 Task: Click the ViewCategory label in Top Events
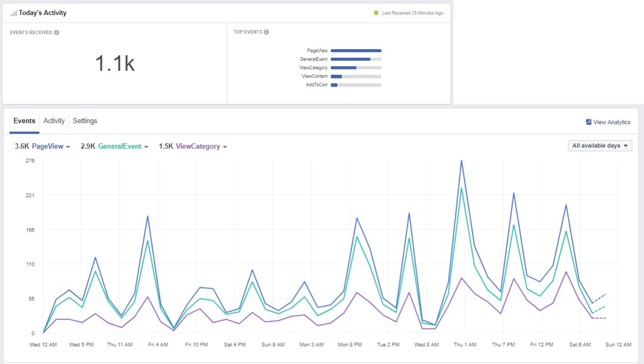(x=314, y=68)
